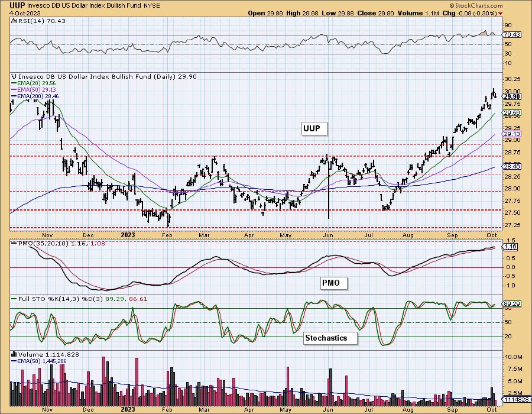Click the 30.25 price axis label
This screenshot has width=532, height=414.
[512, 79]
